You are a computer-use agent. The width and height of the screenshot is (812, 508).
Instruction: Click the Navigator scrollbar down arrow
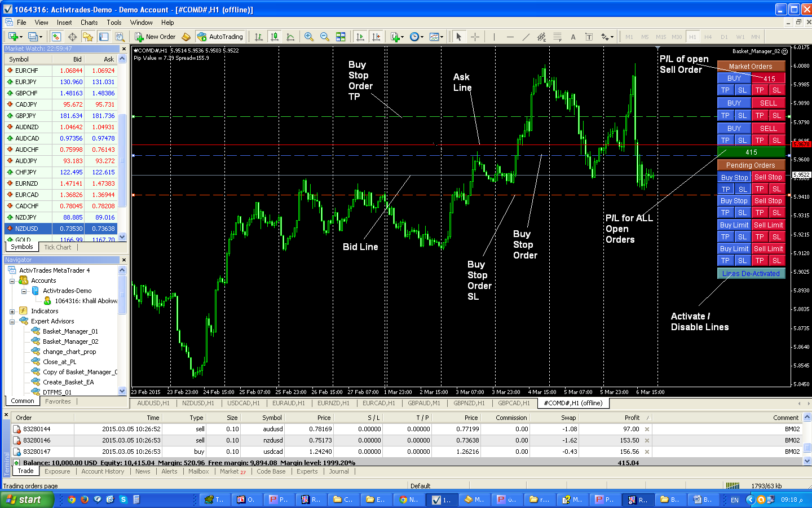pyautogui.click(x=122, y=391)
